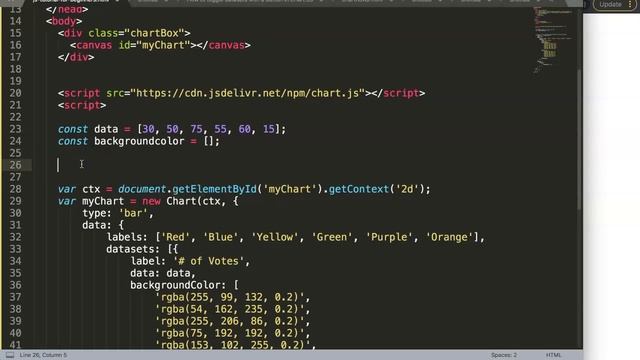Image resolution: width=640 pixels, height=360 pixels.
Task: Click the opening script tag on line 21
Action: (82, 105)
